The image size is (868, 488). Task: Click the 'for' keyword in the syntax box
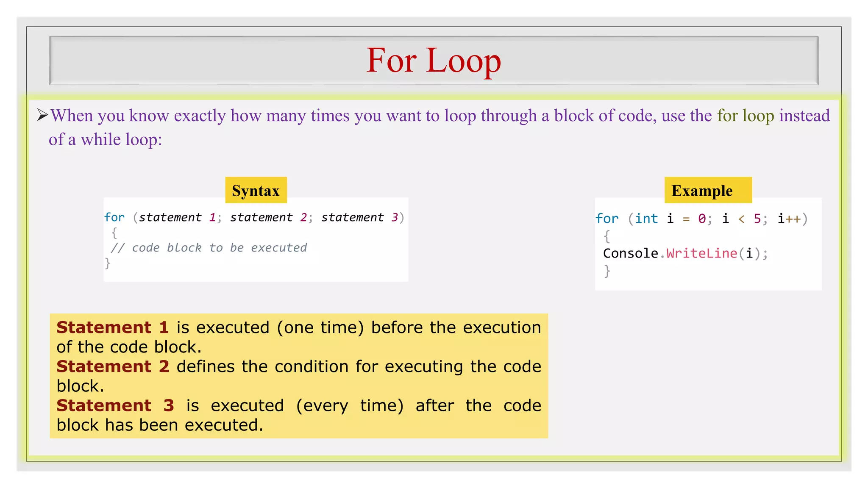[x=114, y=217]
